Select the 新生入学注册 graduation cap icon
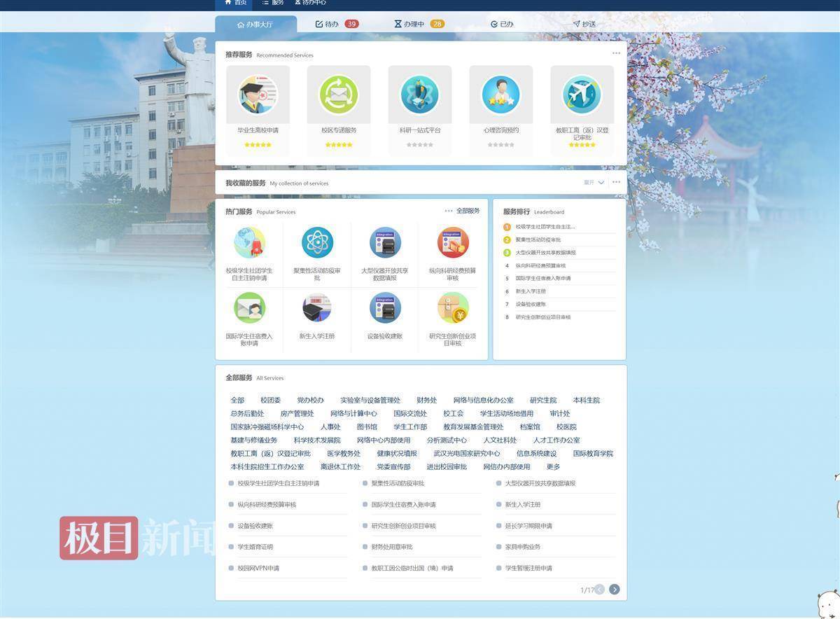 (x=317, y=308)
